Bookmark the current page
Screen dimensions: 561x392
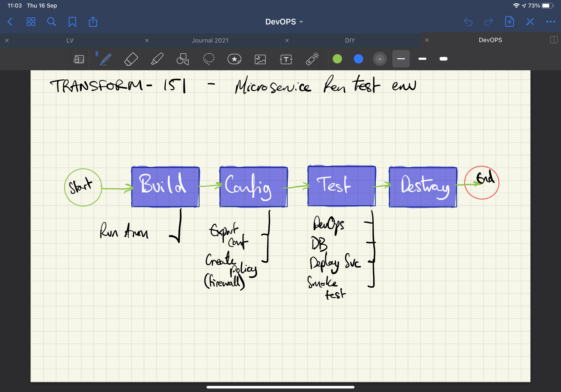coord(72,22)
